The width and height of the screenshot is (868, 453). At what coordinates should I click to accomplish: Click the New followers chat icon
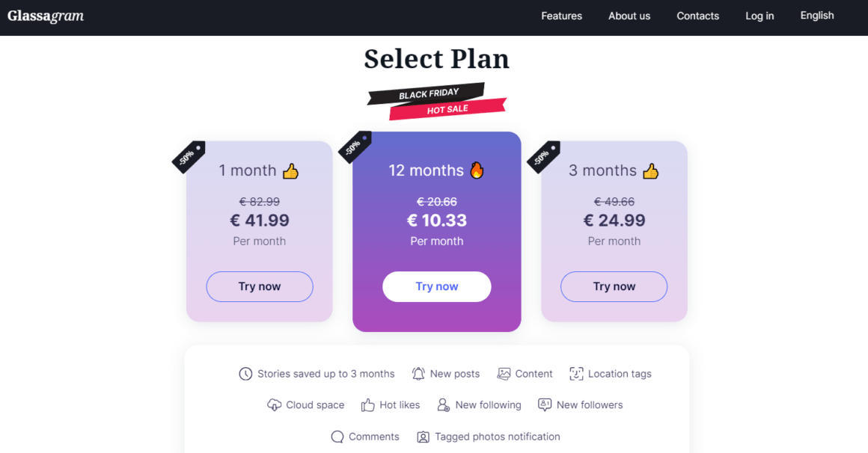coord(545,405)
